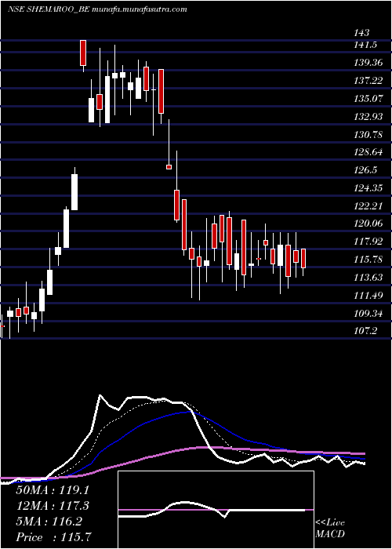392x549 pixels.
Task: Click the 122.21 price axis label
Action: (x=368, y=205)
